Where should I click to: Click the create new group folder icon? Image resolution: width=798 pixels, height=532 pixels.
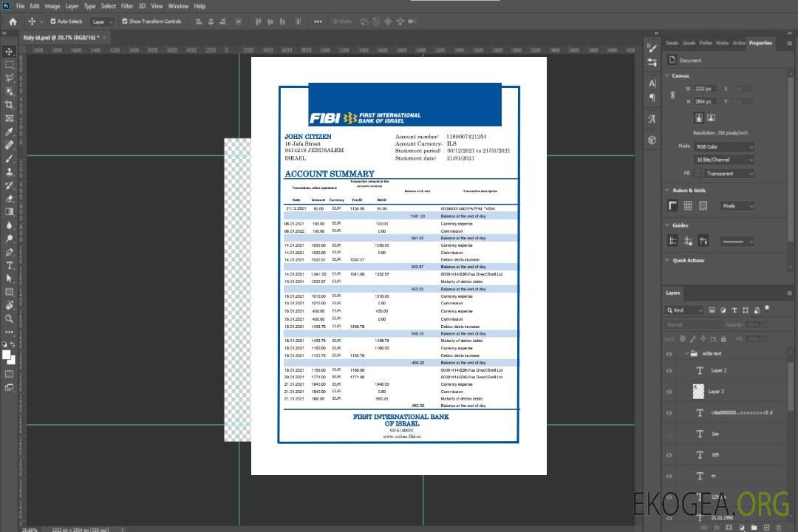tap(754, 528)
